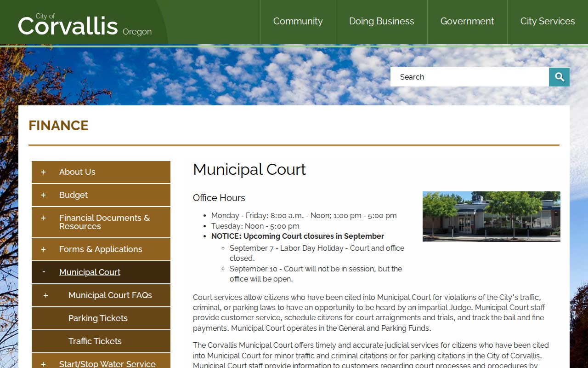Click into the Search input field

469,77
